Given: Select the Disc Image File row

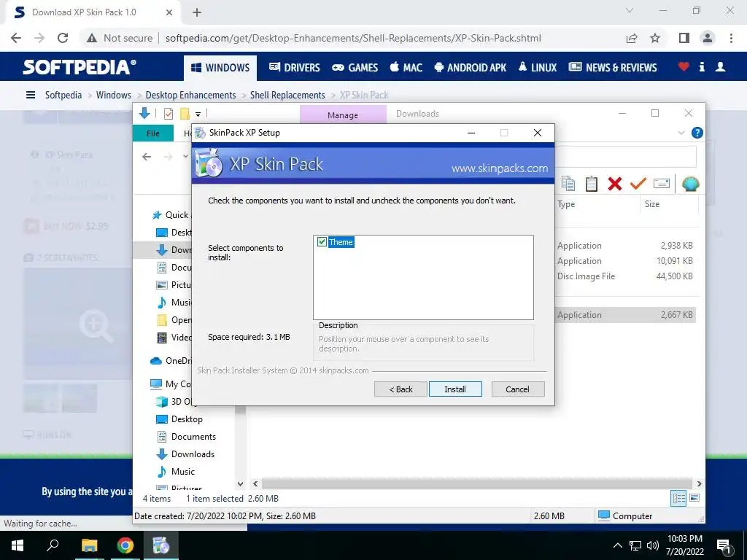Looking at the screenshot, I should tap(624, 276).
